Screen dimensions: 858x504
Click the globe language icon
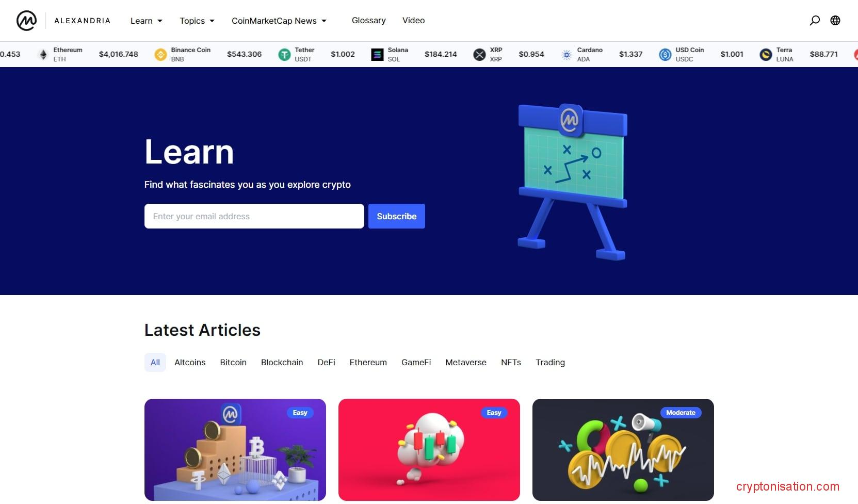835,21
